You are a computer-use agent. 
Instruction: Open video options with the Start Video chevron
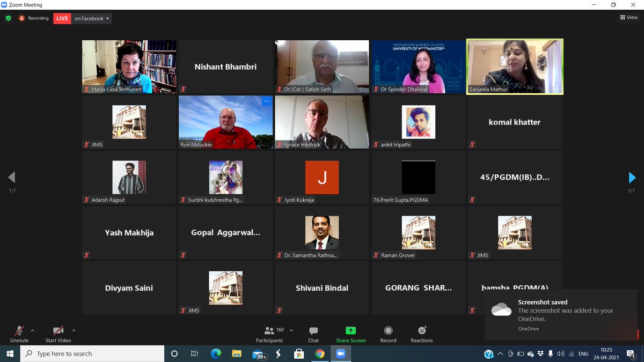click(74, 330)
